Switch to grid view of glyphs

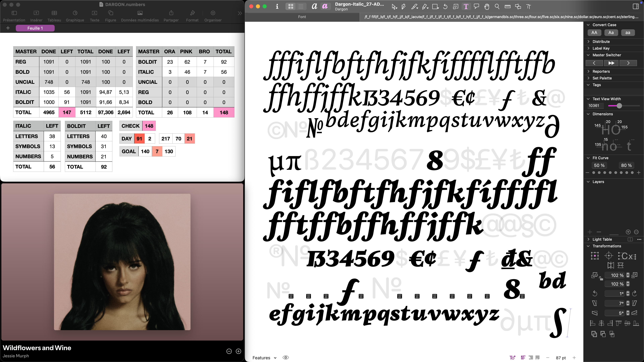(x=291, y=7)
